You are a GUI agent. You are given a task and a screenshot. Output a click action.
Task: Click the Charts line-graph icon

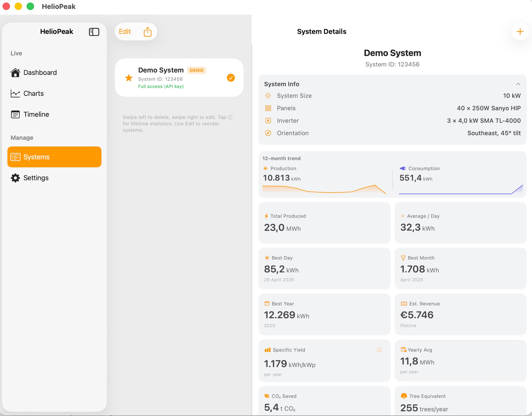[x=15, y=93]
